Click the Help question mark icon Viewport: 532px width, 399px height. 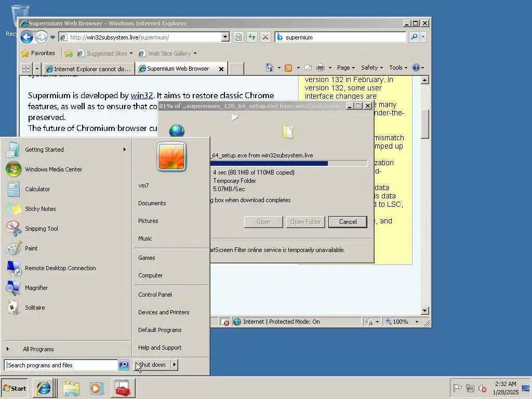coord(416,68)
